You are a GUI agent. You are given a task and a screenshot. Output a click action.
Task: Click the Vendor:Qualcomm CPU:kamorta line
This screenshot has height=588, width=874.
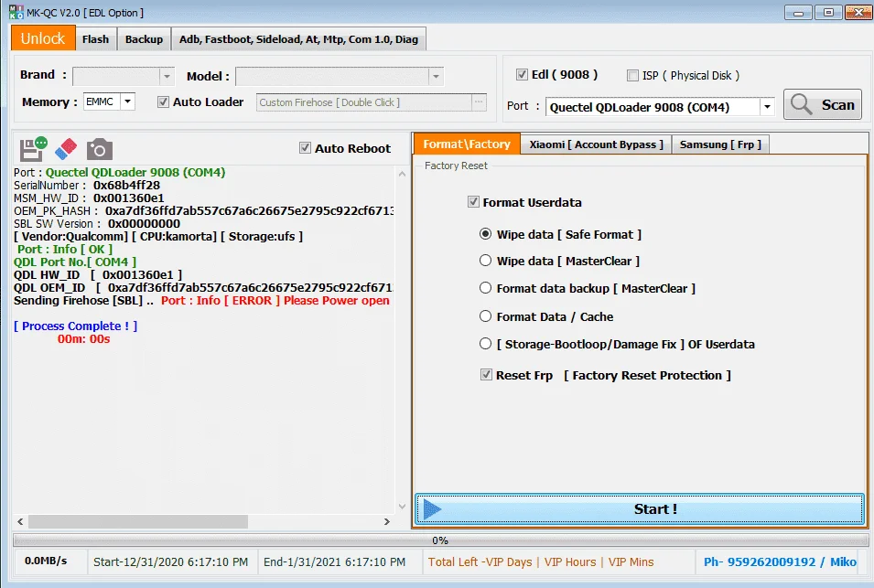(x=158, y=236)
